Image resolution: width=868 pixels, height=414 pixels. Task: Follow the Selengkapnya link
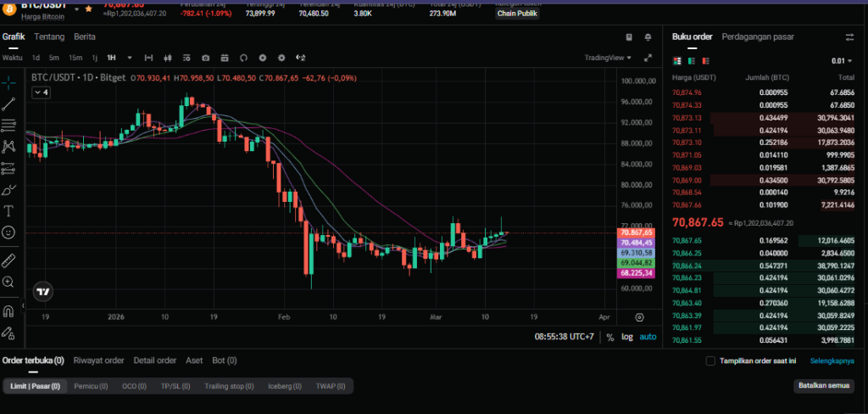coord(832,361)
